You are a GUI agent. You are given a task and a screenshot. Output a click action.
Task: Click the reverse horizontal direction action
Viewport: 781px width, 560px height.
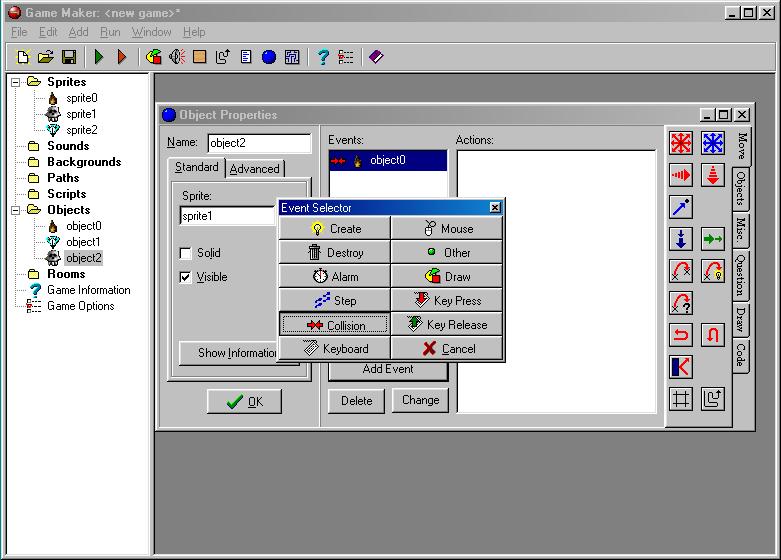(x=681, y=334)
